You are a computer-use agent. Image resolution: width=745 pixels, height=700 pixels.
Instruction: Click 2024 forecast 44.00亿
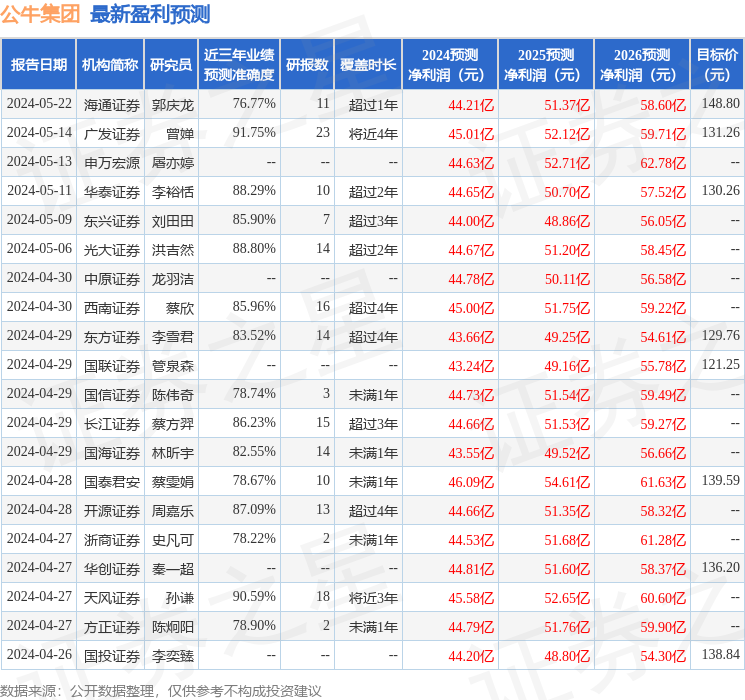[471, 221]
